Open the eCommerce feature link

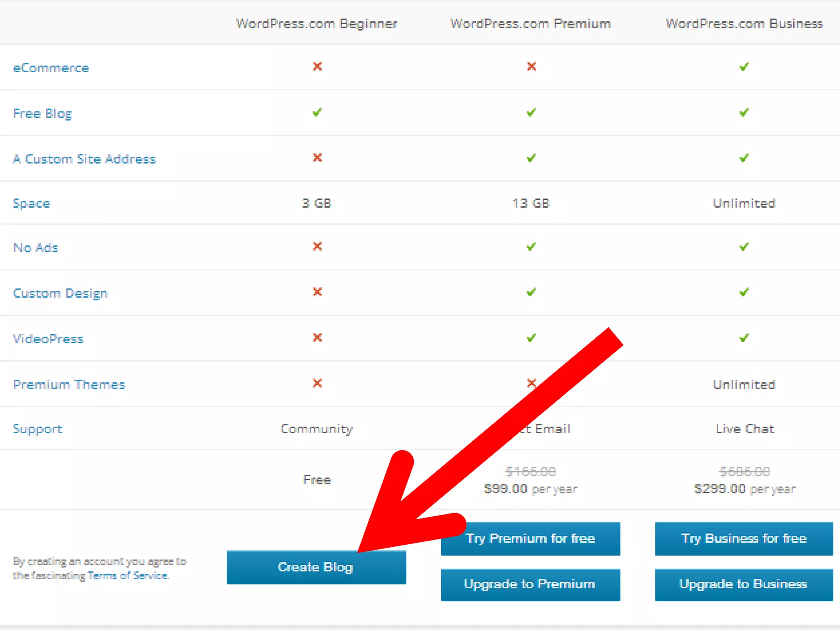(x=51, y=68)
